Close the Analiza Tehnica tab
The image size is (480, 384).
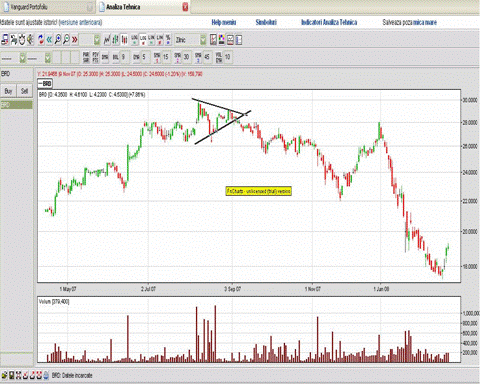pos(185,7)
